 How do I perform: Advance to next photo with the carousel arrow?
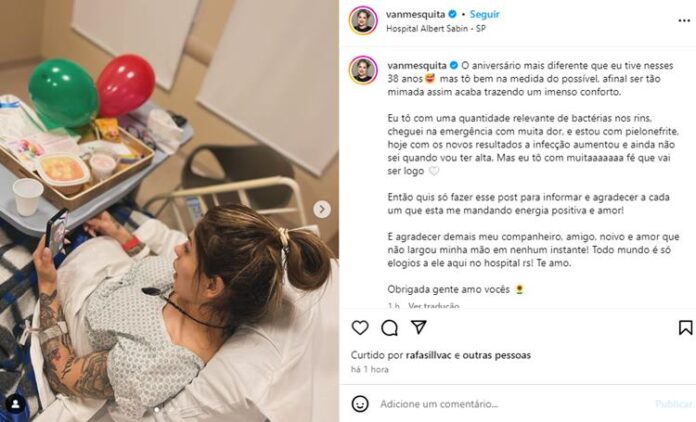tap(322, 209)
